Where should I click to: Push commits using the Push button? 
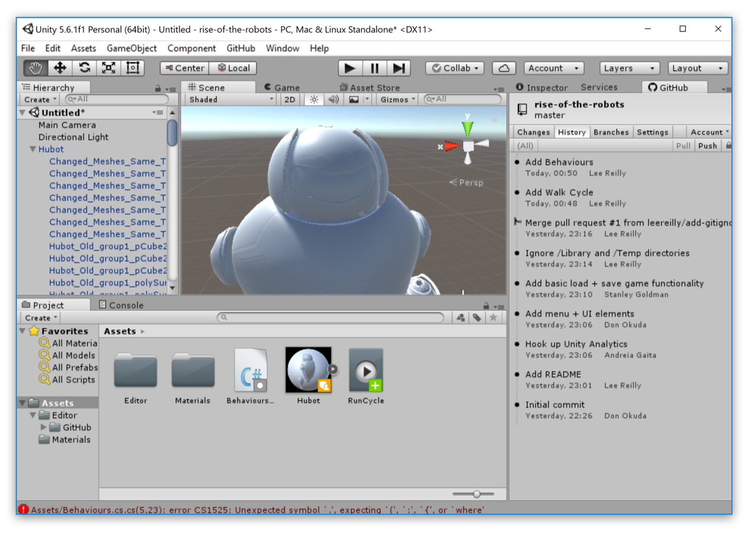708,145
